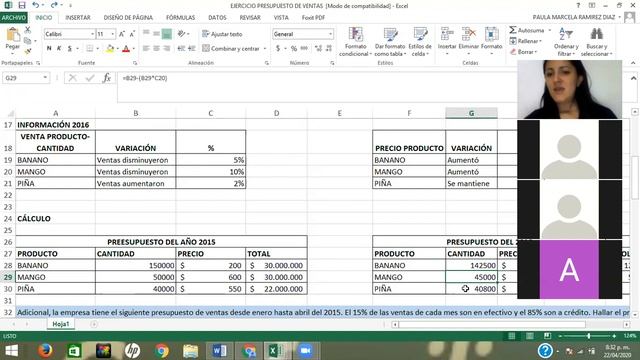Screen dimensions: 640x360
Task: Click the Combinar y centrar button
Action: coord(231,49)
